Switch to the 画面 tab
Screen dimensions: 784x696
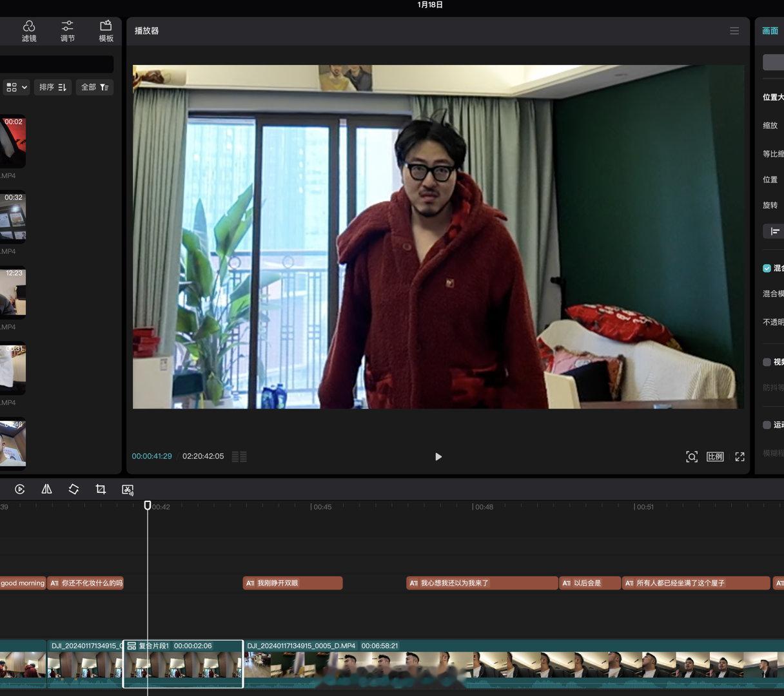point(770,31)
